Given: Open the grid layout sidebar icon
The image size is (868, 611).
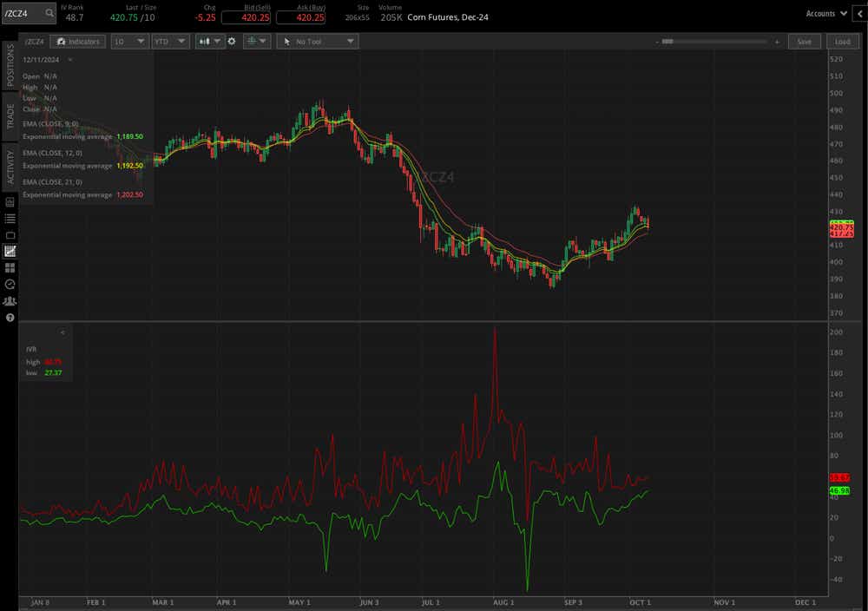Looking at the screenshot, I should click(10, 268).
